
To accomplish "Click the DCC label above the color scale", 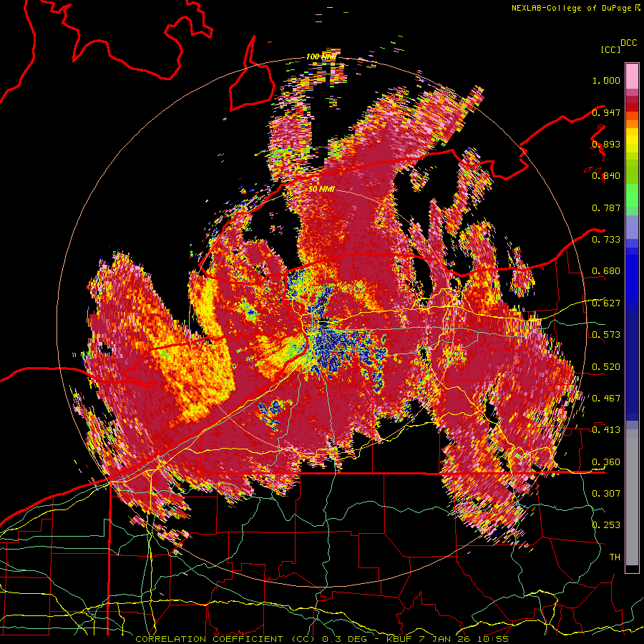I will pos(628,43).
